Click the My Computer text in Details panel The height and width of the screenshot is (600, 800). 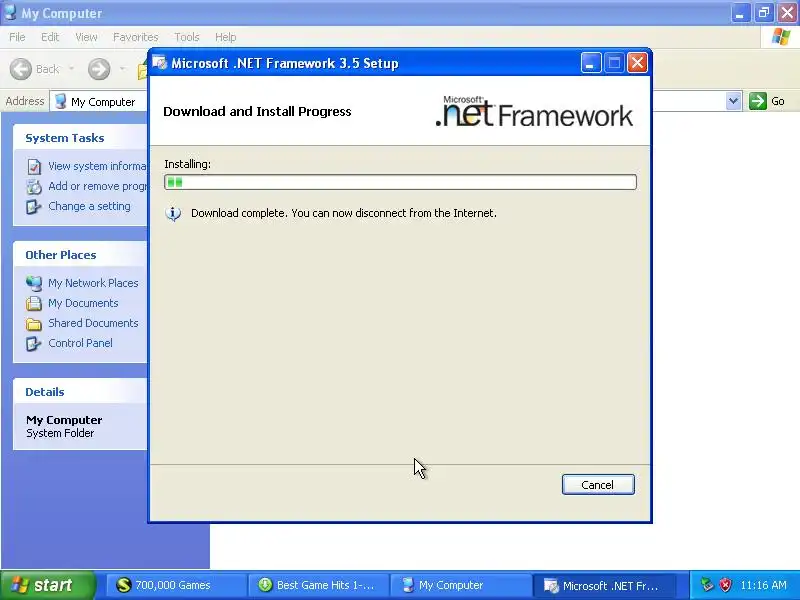[64, 420]
